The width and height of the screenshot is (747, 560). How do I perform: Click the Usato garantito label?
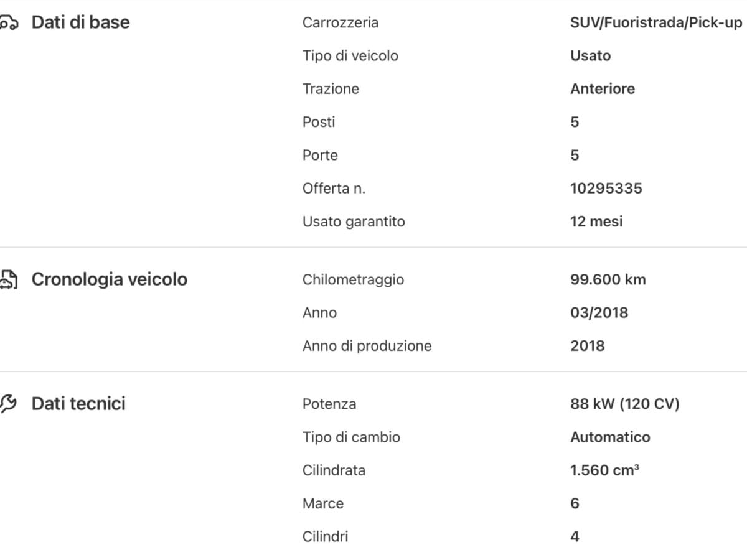(353, 222)
